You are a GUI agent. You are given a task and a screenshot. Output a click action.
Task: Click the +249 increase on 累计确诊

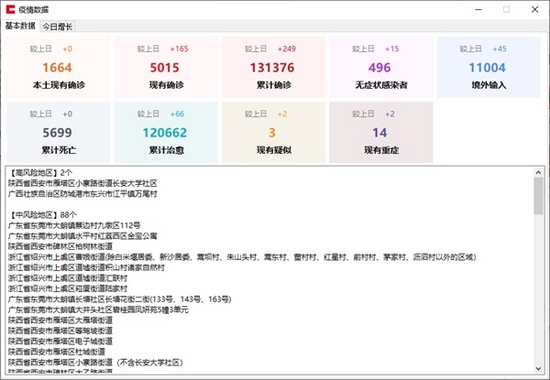pos(287,49)
